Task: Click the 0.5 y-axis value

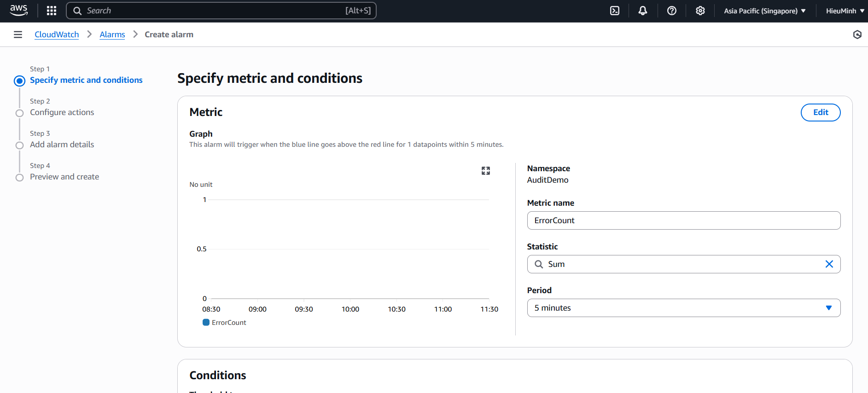Action: click(202, 249)
